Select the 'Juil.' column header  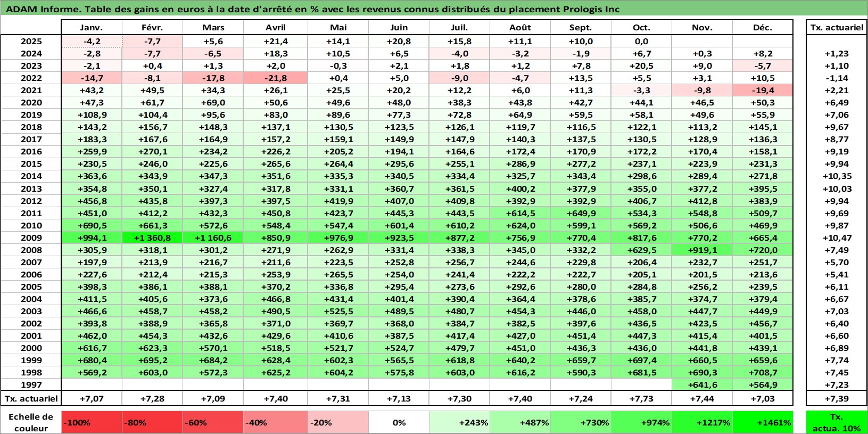459,28
